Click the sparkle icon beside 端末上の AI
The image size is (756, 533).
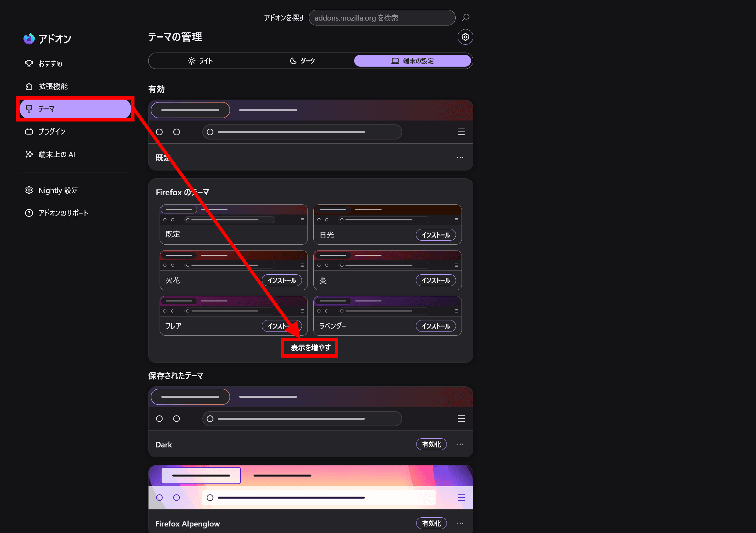point(29,154)
